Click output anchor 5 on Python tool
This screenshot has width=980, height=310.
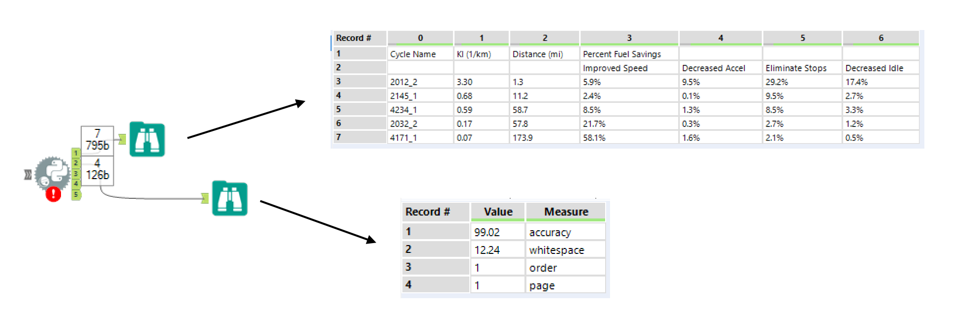click(x=76, y=194)
